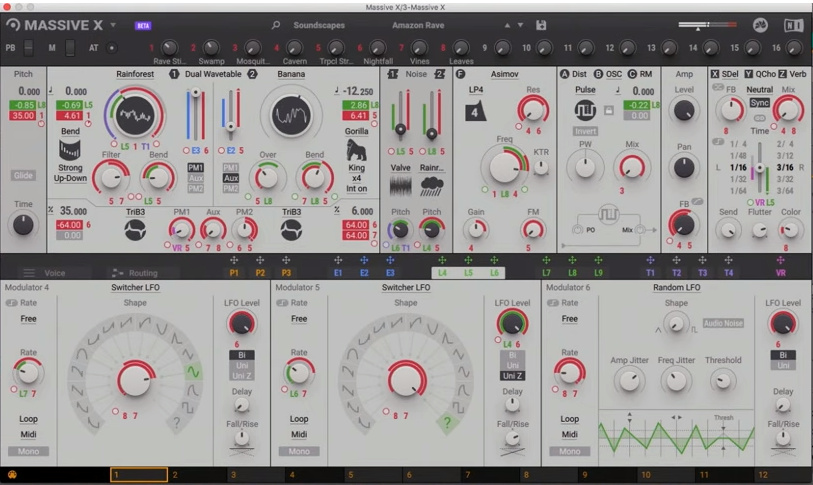Image resolution: width=813 pixels, height=485 pixels.
Task: Select the question mark random shape in Modulator 5
Action: pyautogui.click(x=447, y=423)
